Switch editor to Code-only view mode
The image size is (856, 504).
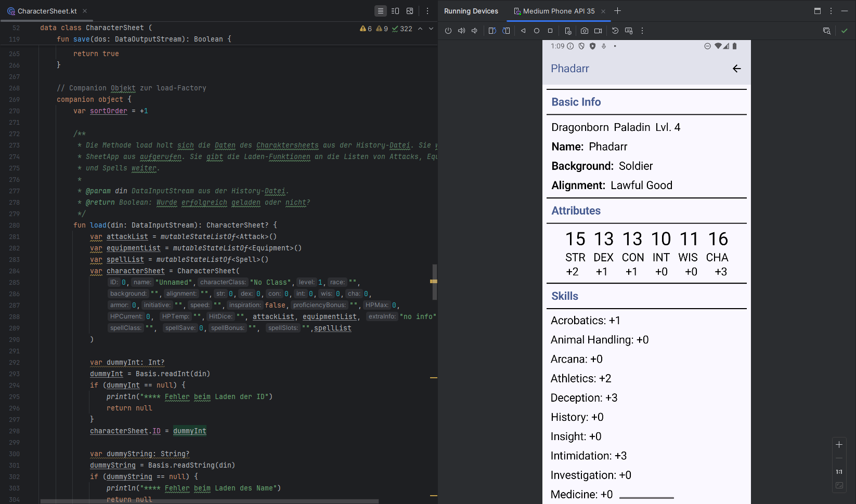click(381, 11)
